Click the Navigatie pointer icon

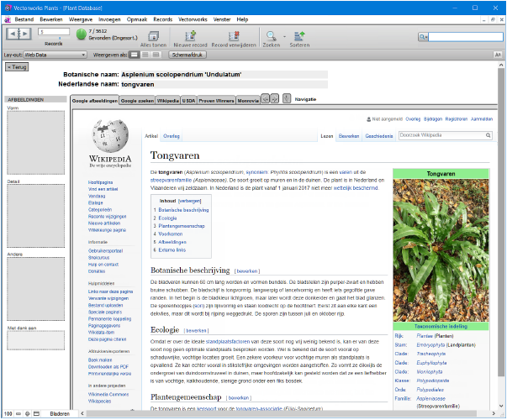click(287, 98)
